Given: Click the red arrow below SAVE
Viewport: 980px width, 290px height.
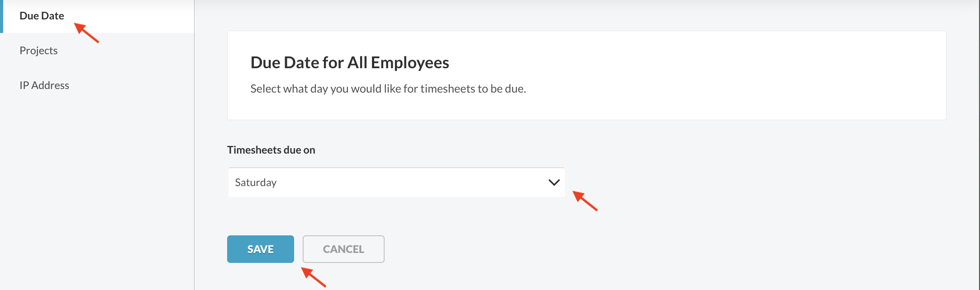Looking at the screenshot, I should [x=313, y=276].
